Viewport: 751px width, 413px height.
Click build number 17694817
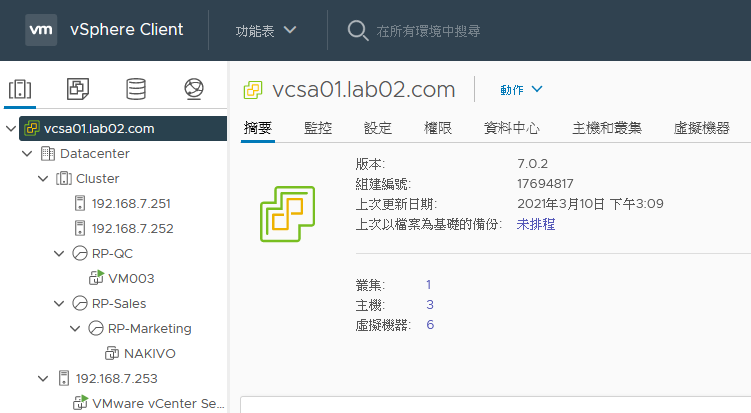(x=545, y=184)
